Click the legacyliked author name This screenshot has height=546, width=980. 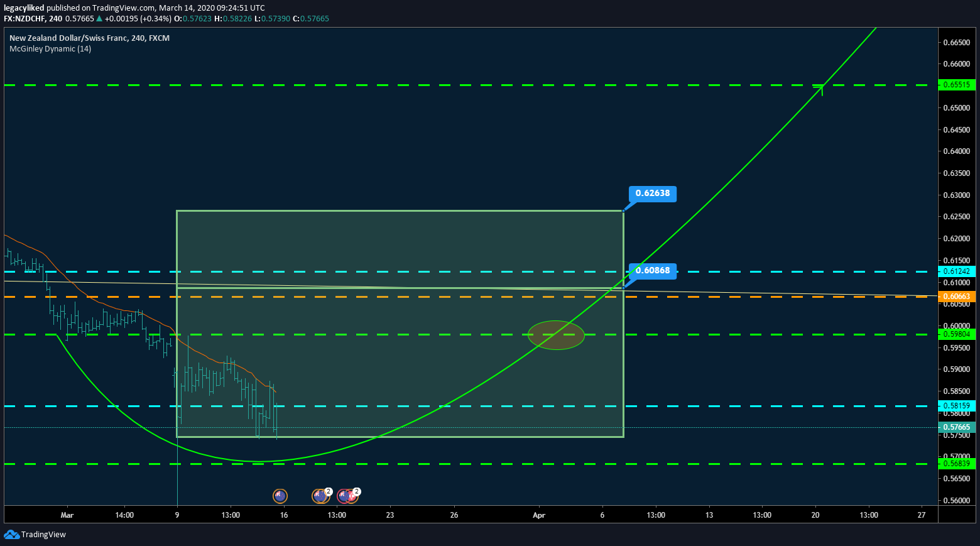point(24,8)
